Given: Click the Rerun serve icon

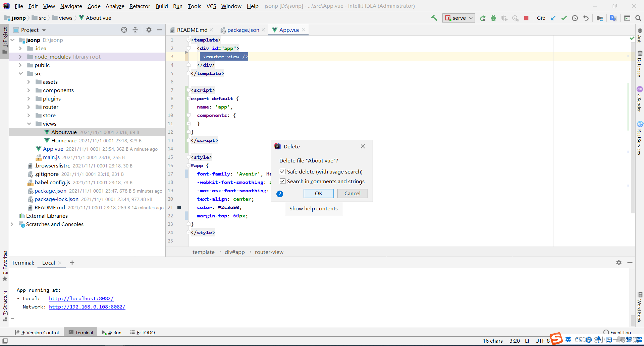Looking at the screenshot, I should [483, 18].
